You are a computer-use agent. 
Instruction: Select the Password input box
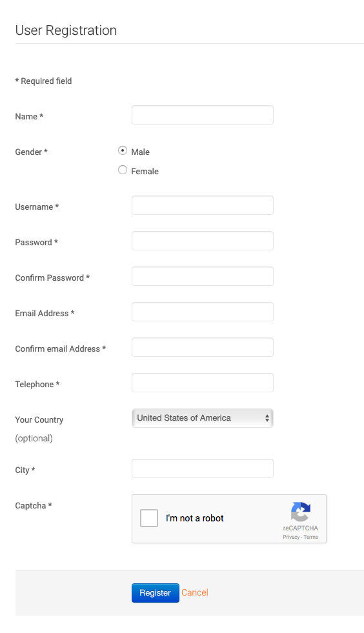203,241
